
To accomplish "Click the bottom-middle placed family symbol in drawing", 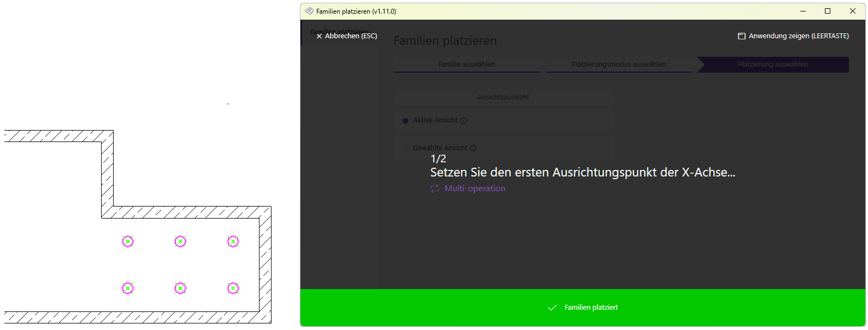I will (180, 288).
